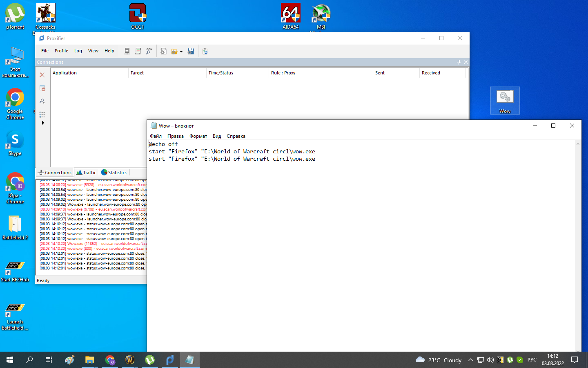
Task: Open Name Resolution (.COM magnifier) settings
Action: pyautogui.click(x=149, y=51)
